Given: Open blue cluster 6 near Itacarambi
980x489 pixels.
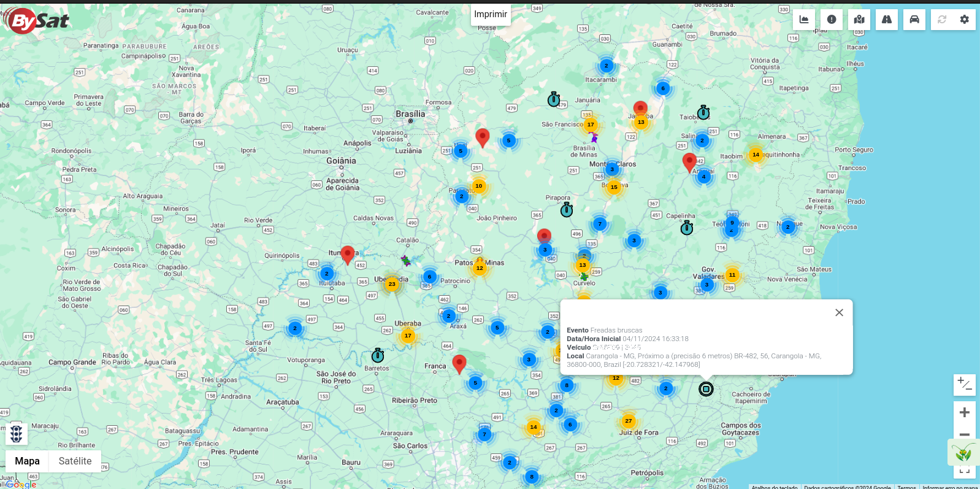Looking at the screenshot, I should point(663,88).
